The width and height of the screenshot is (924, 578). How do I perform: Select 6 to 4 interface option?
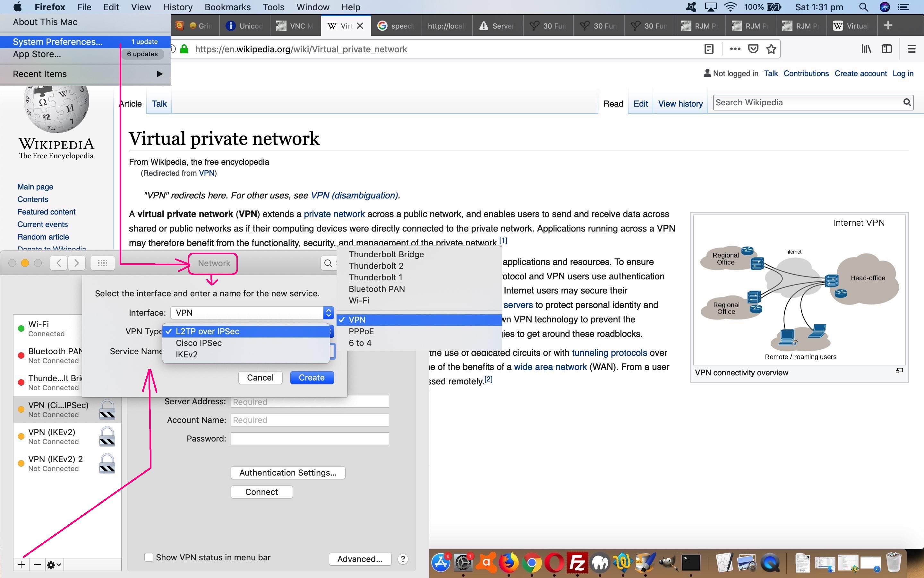[x=419, y=343]
